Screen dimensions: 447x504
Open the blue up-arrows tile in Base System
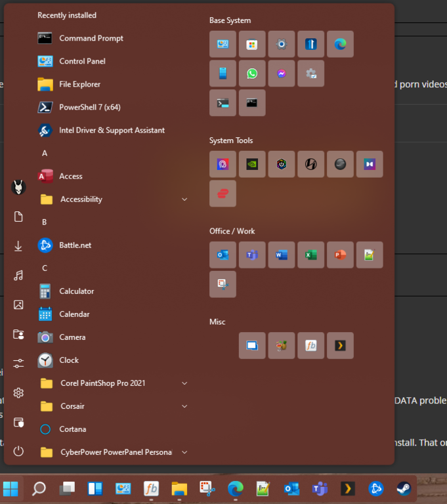[x=310, y=44]
